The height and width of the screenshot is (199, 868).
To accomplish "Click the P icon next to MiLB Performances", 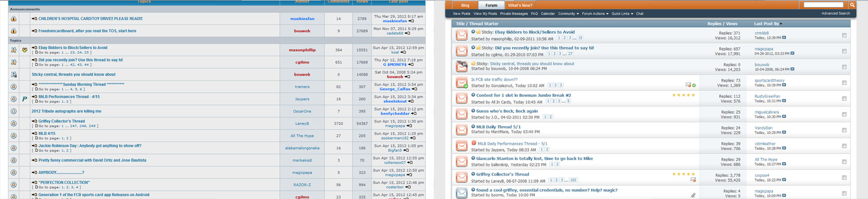I will click(24, 99).
